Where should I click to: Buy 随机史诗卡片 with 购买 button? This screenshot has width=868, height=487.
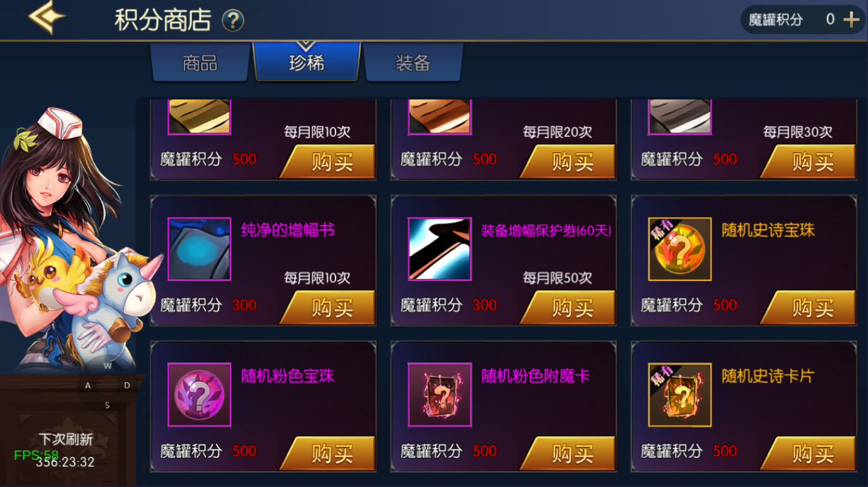pos(808,453)
